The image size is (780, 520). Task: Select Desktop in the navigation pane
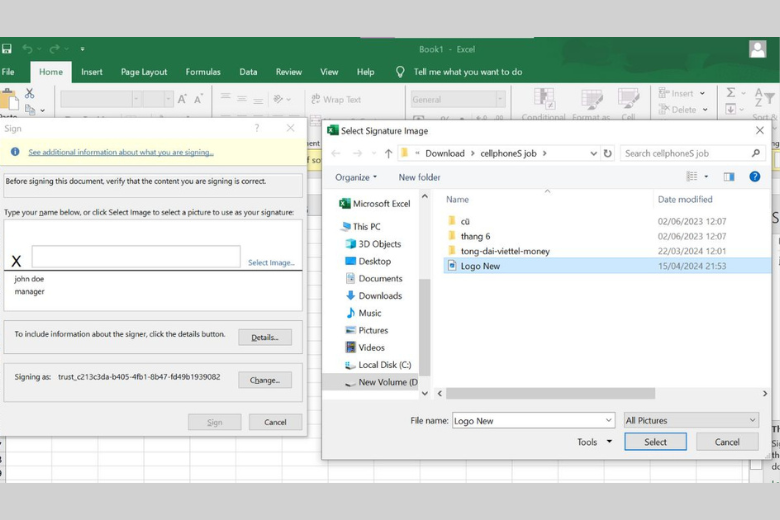(368, 261)
